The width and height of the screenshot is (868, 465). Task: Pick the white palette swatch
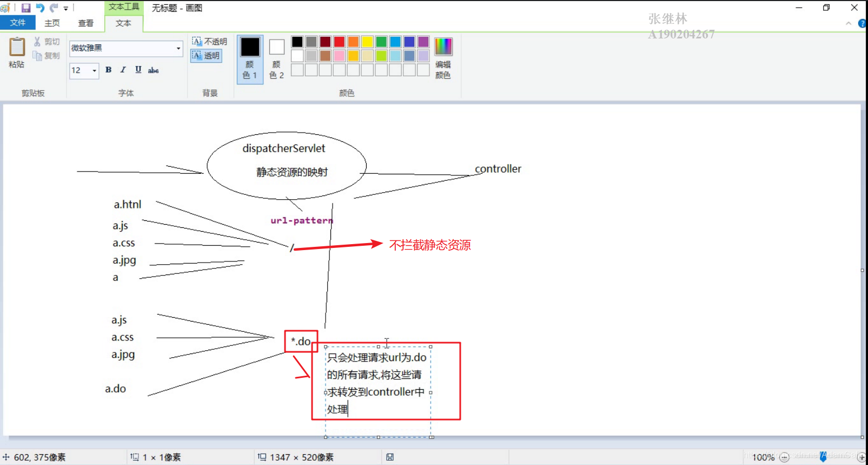coord(297,56)
